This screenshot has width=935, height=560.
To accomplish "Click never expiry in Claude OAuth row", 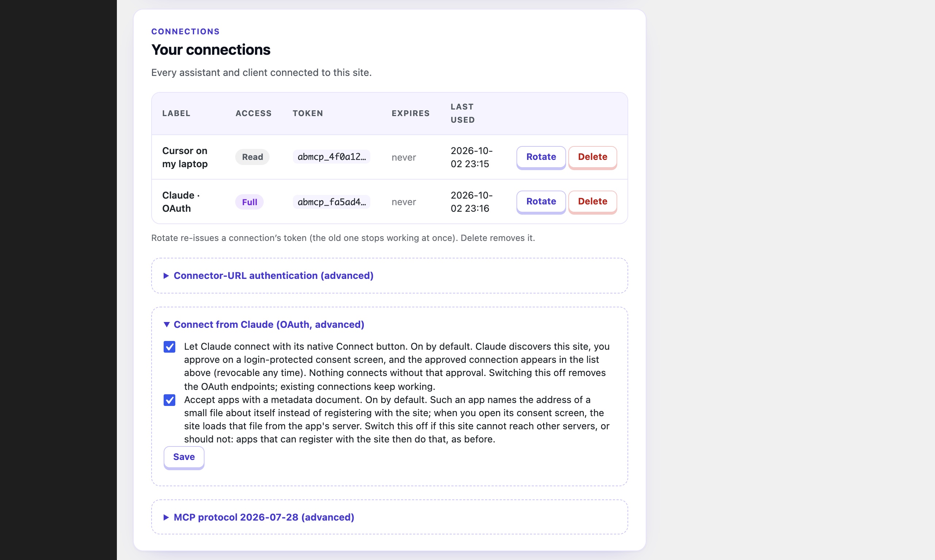I will tap(404, 202).
